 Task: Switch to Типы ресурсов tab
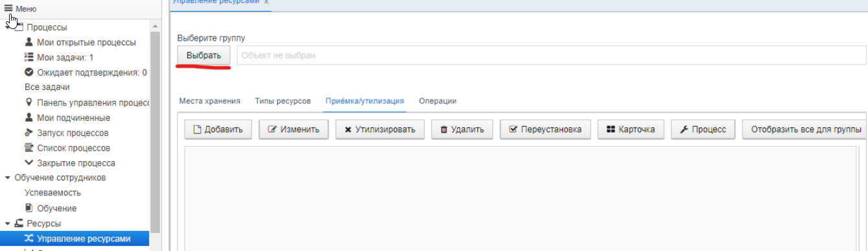point(283,101)
